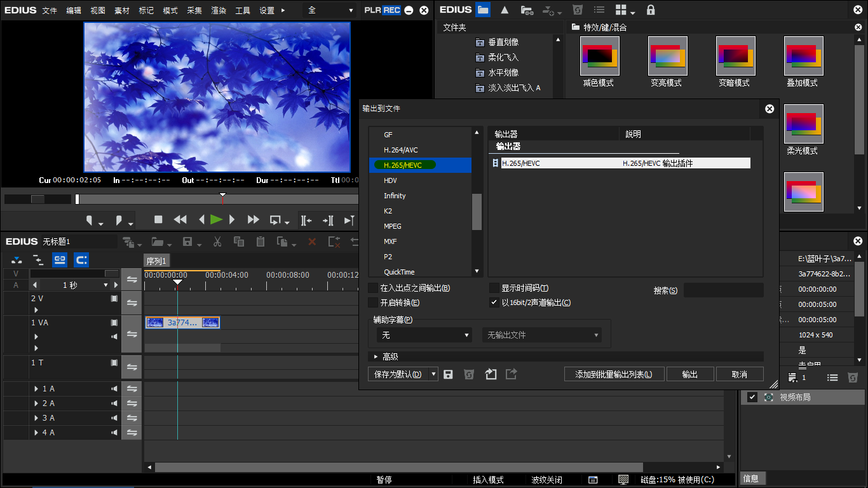Check 在入出点之间输出 checkbox
This screenshot has height=488, width=868.
pos(373,288)
